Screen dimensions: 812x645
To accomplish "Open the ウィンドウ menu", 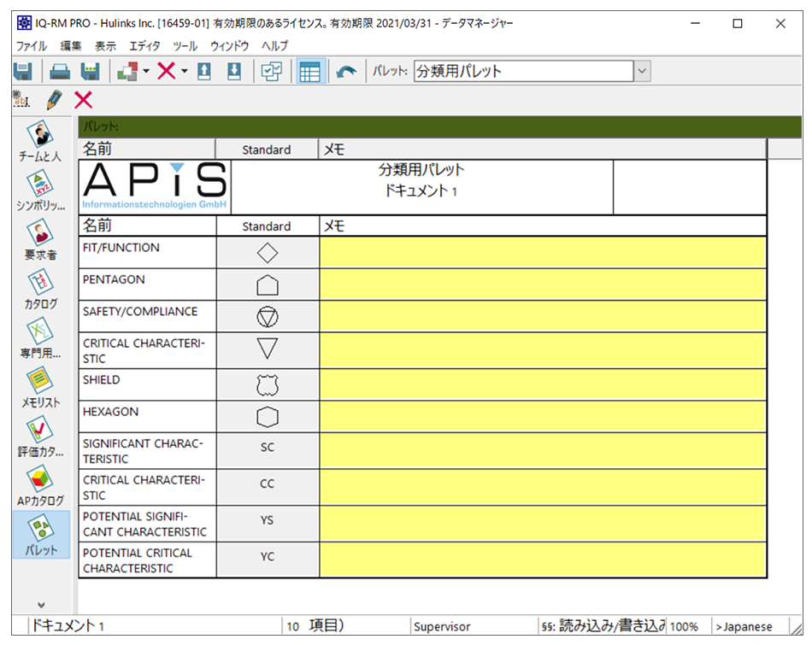I will [x=229, y=46].
